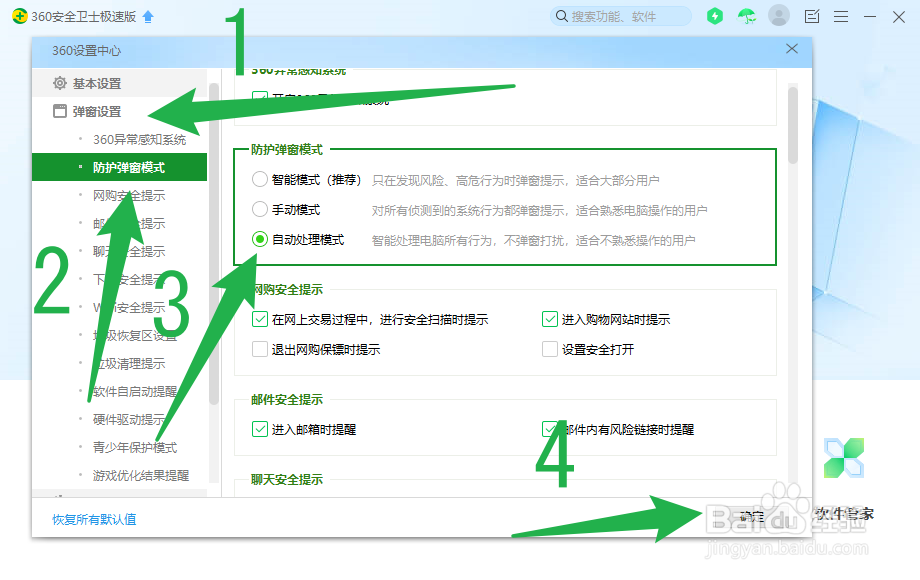This screenshot has height=580, width=920.
Task: Select 青少年保护模式 in sidebar
Action: (119, 447)
